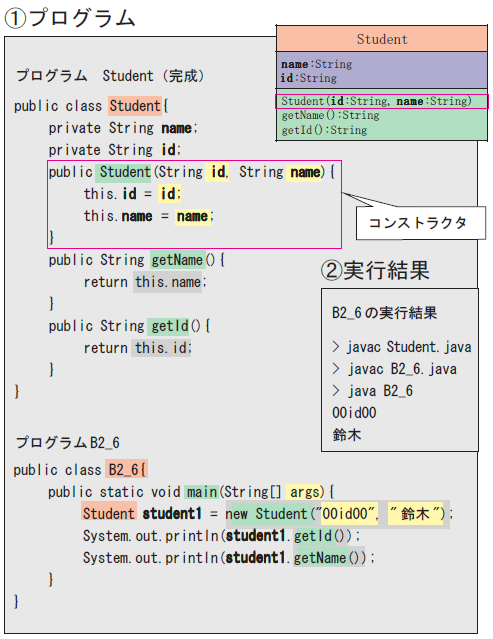Click the green highlighted getName method name
Viewport: 493px width, 639px height.
tap(177, 260)
